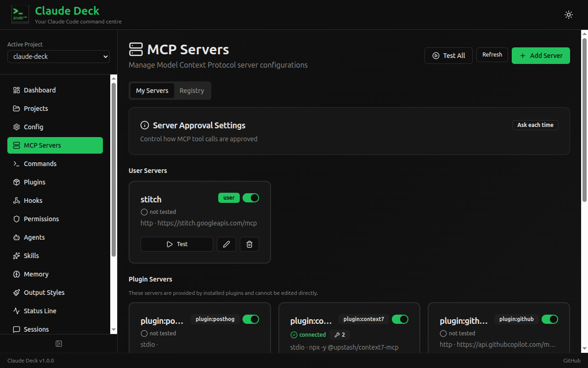The image size is (588, 368).
Task: Open the Hooks section in the sidebar
Action: click(32, 200)
